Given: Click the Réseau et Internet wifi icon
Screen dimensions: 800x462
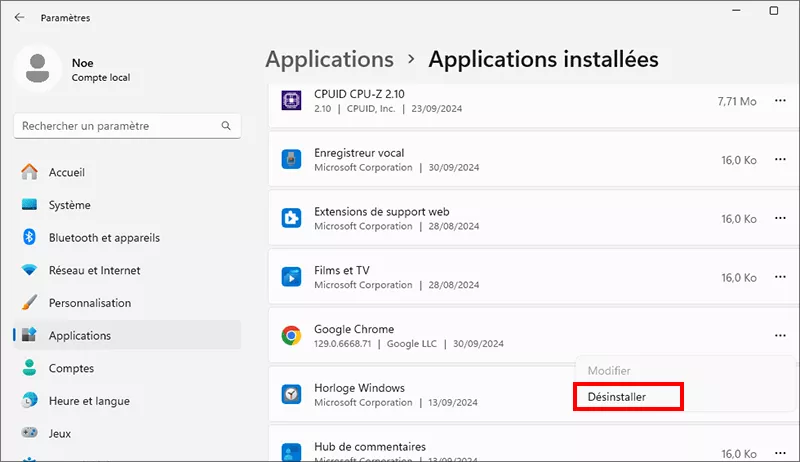Looking at the screenshot, I should 30,270.
